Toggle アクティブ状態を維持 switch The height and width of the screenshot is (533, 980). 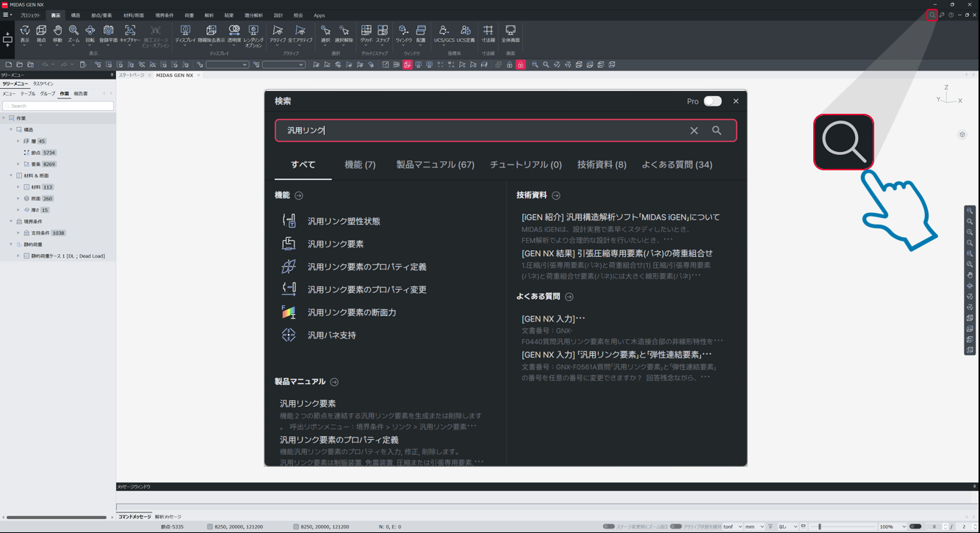676,526
